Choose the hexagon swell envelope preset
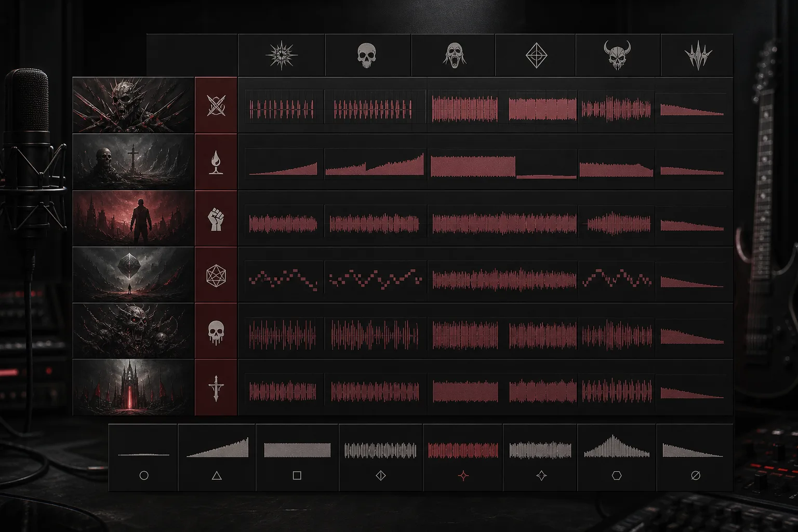The height and width of the screenshot is (532, 798). coord(617,457)
